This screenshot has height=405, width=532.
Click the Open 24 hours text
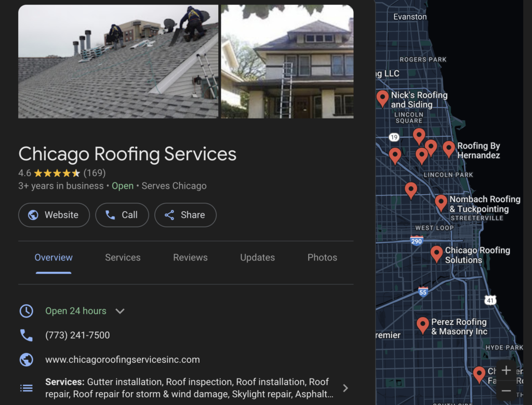coord(76,311)
